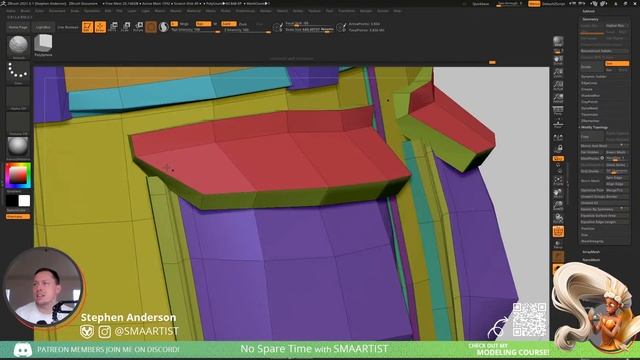Expand Dynamic Subdiv section
640x360 pixels.
[x=594, y=76]
